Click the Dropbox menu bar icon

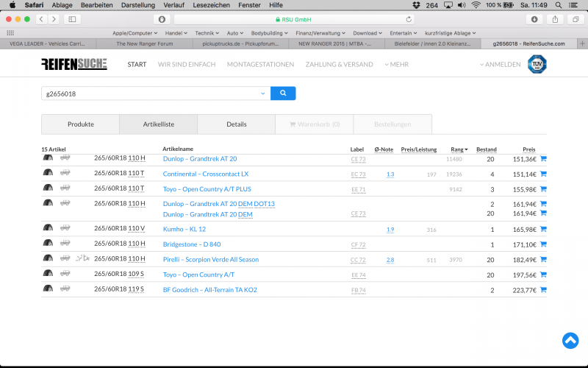click(x=416, y=5)
